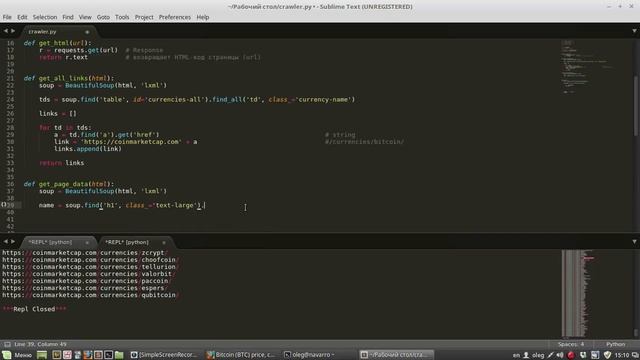Open the Selection menu

coord(45,17)
